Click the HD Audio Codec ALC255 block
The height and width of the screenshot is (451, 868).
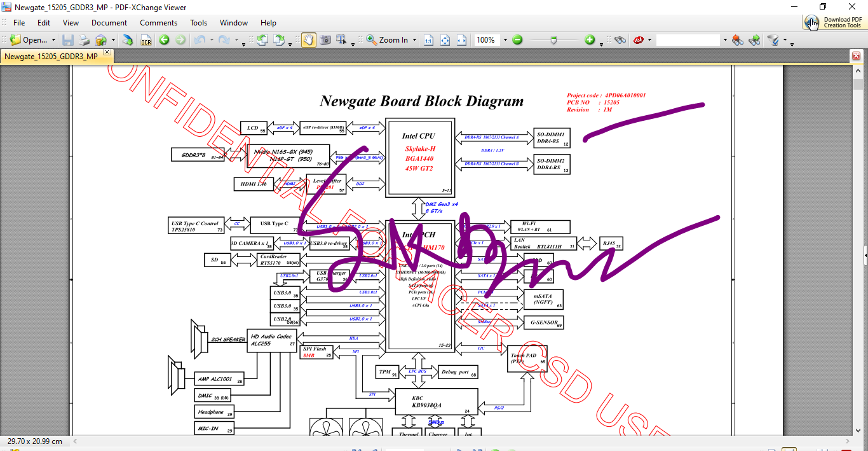(x=272, y=340)
